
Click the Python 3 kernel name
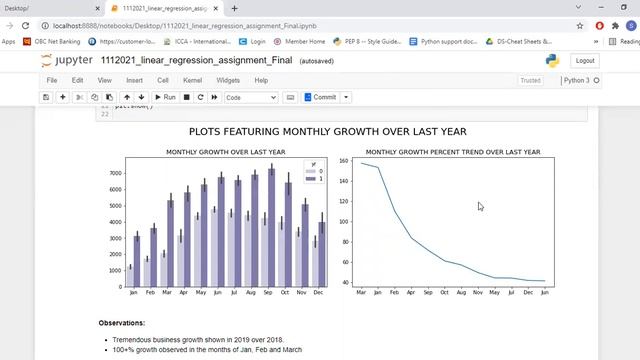[576, 80]
